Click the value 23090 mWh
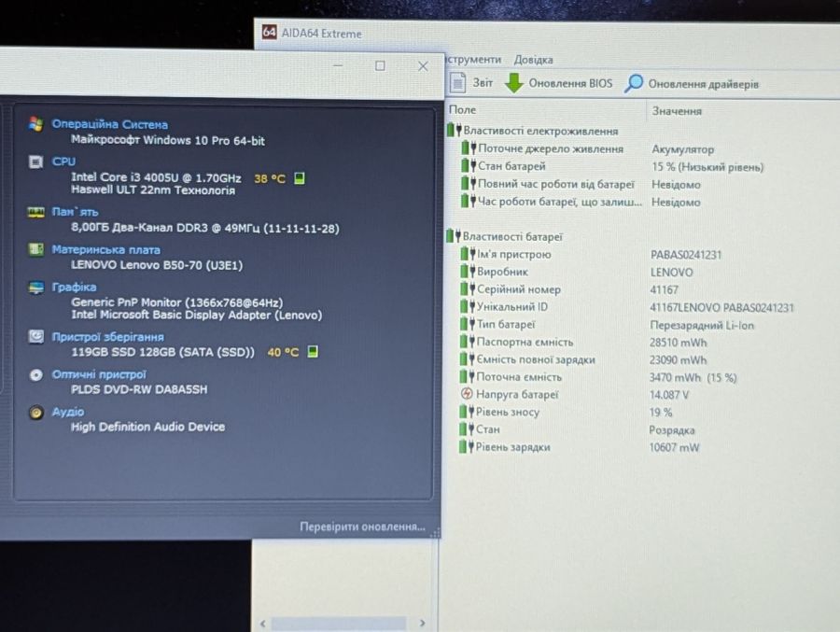This screenshot has width=840, height=632. [679, 359]
